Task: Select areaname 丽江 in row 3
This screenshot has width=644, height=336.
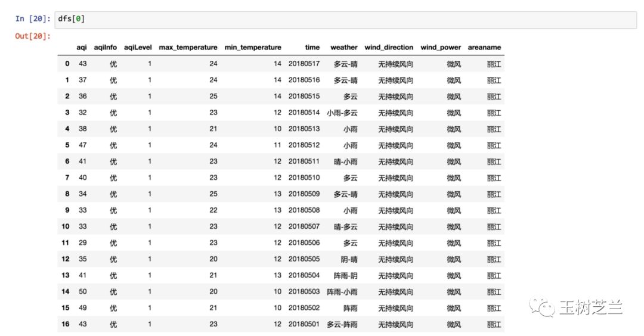Action: click(x=494, y=113)
